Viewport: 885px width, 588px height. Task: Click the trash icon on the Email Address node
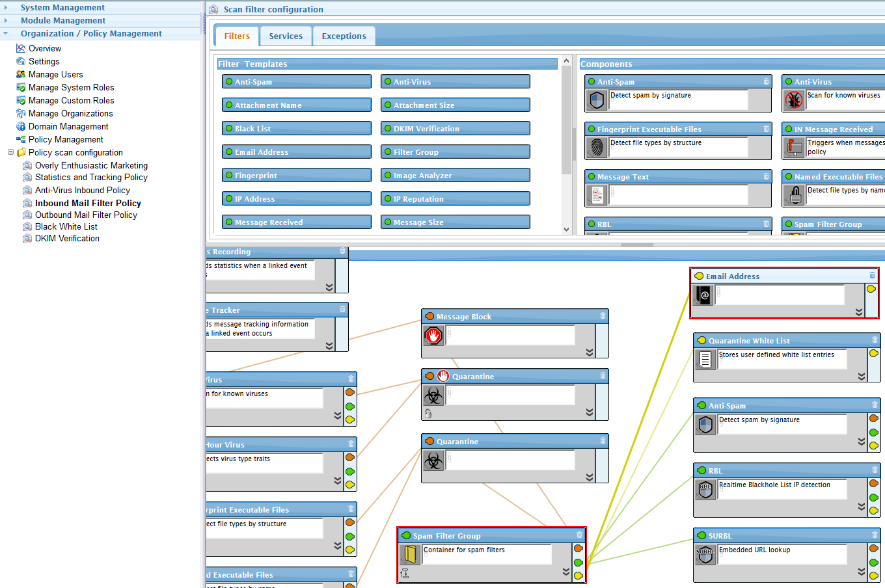(872, 276)
